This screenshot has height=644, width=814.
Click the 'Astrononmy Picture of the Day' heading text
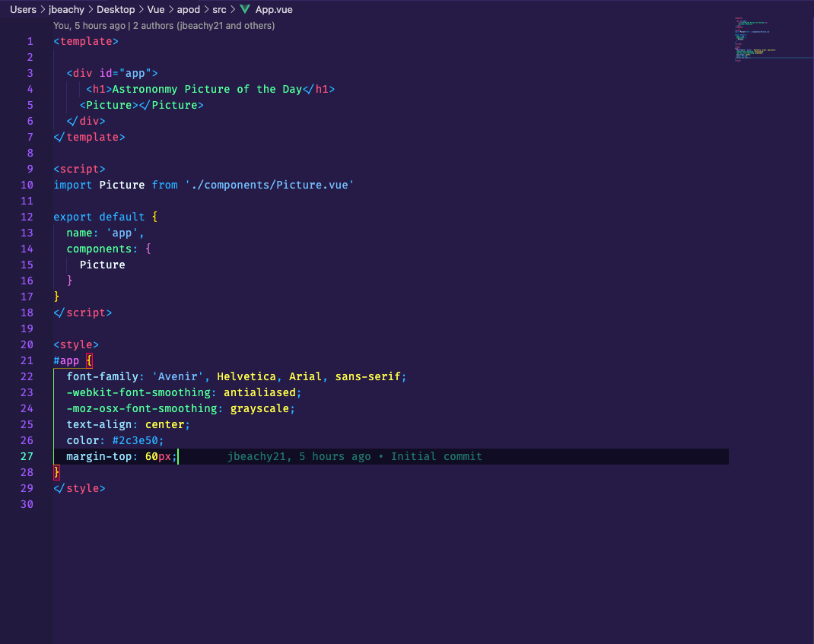point(207,89)
